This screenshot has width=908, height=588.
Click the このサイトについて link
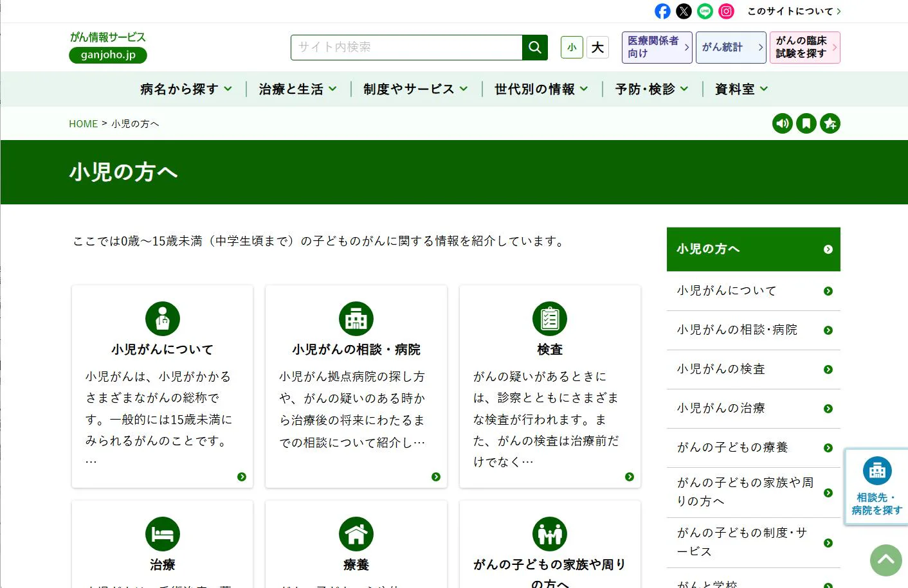(x=794, y=11)
